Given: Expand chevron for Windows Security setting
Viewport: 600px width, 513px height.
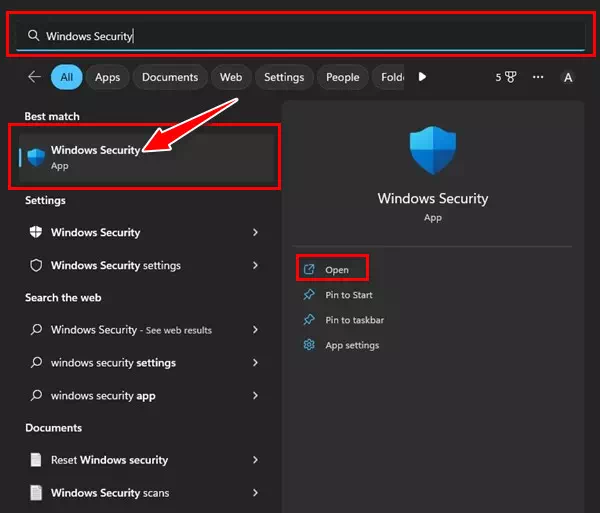Looking at the screenshot, I should [x=255, y=232].
